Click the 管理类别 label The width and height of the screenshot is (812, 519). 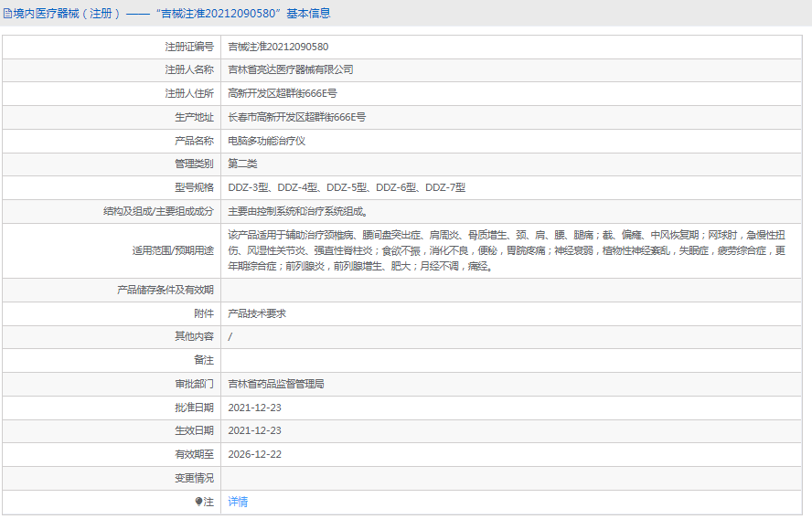coord(194,164)
